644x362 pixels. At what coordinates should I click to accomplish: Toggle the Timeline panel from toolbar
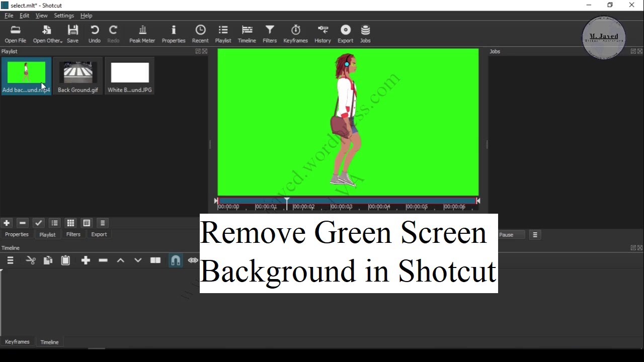click(247, 34)
